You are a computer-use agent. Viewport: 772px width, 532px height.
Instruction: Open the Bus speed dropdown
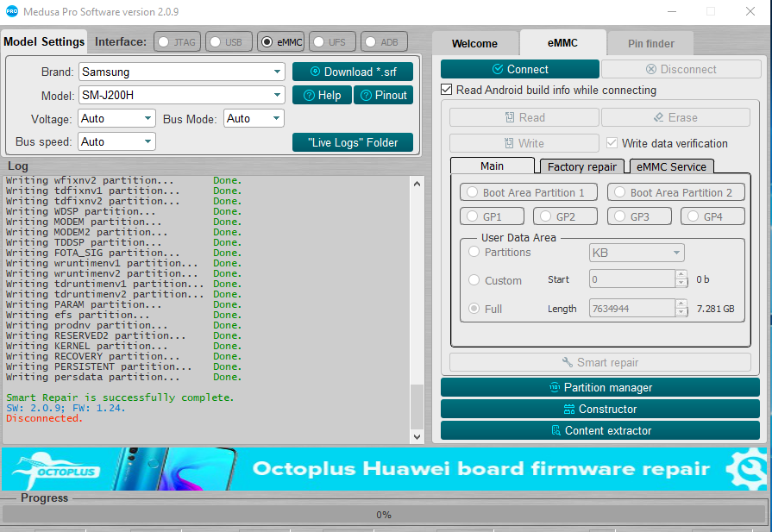(116, 141)
